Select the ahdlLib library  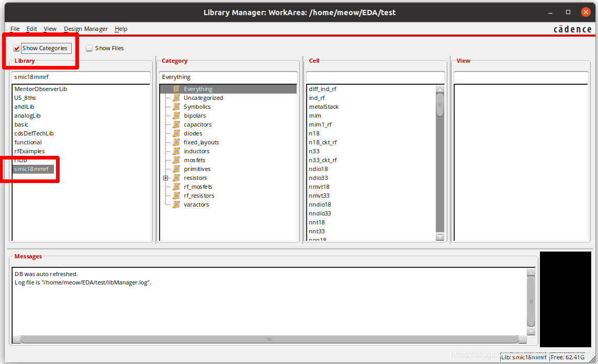[x=25, y=107]
